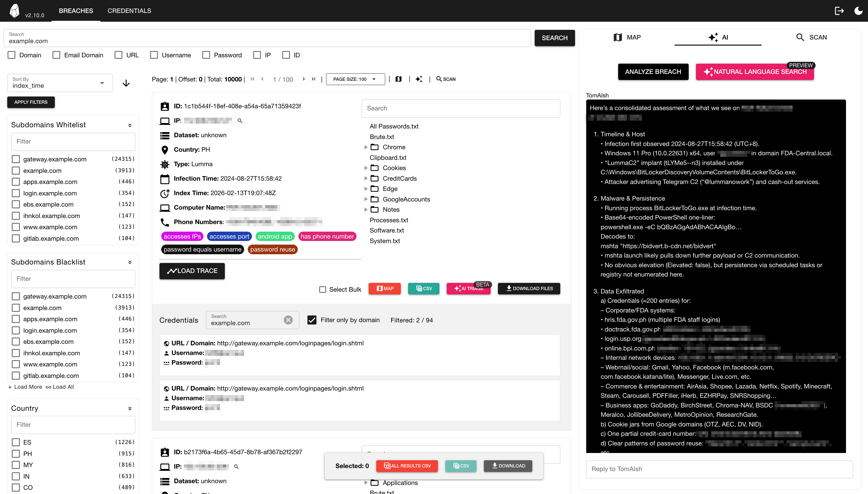Open the Sort By index_time dropdown
The height and width of the screenshot is (494, 868).
click(60, 83)
